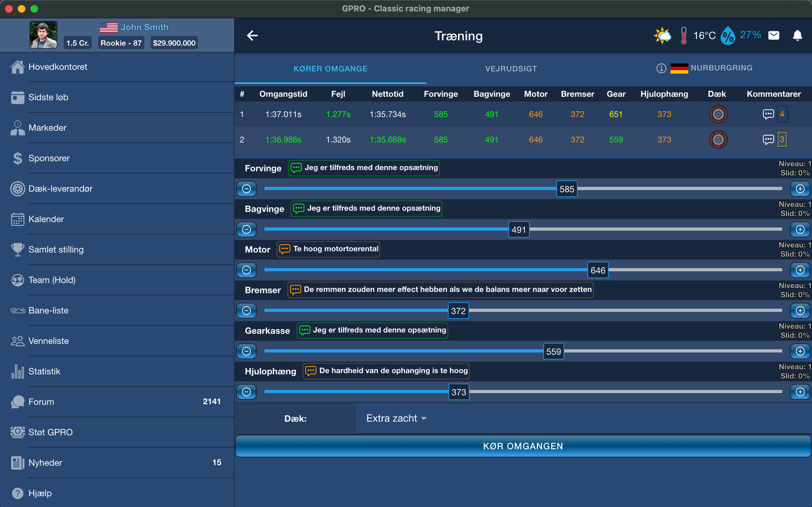
Task: Select the Kører omgange tab
Action: click(x=330, y=69)
